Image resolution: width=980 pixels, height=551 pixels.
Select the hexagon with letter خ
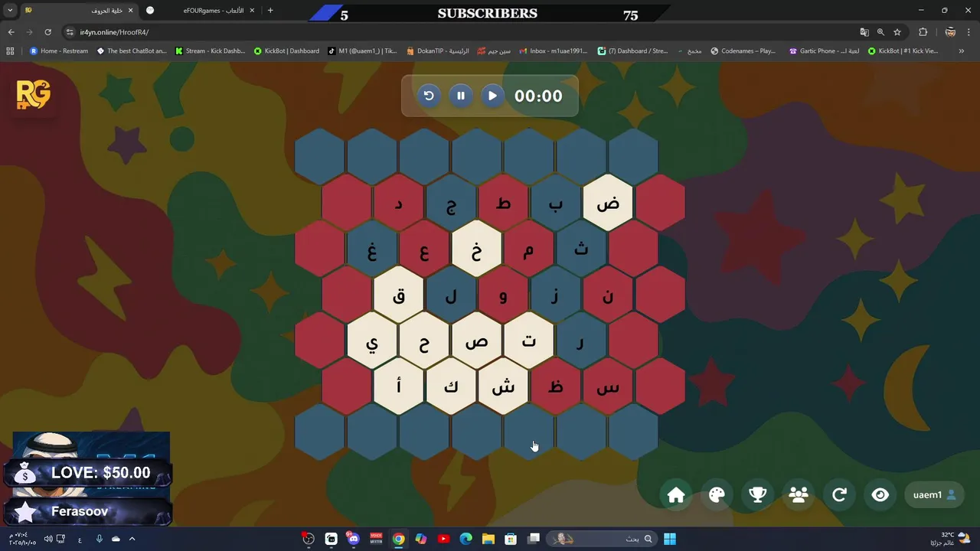tap(477, 249)
